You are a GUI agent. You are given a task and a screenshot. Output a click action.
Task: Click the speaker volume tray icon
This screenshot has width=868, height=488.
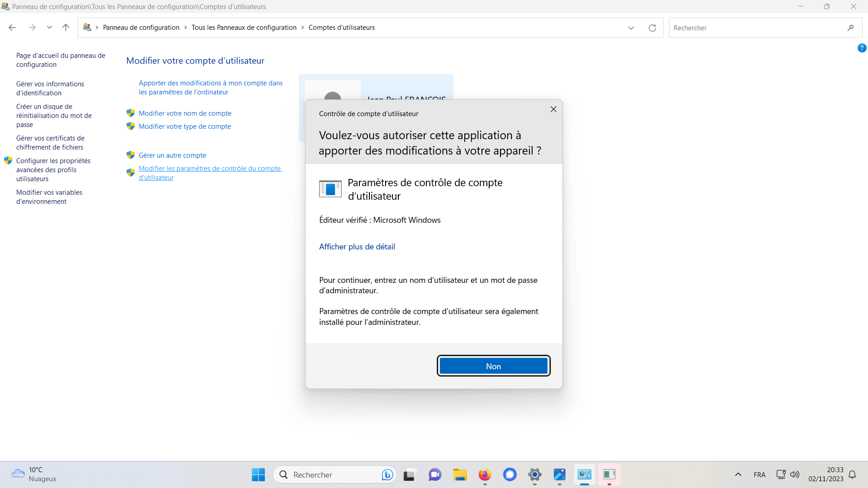tap(794, 475)
